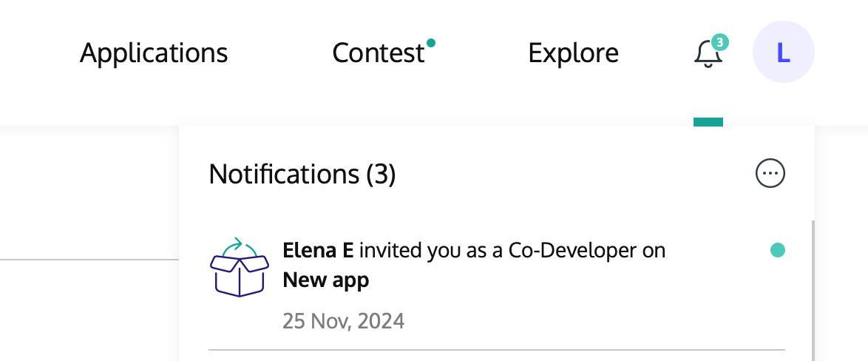Open the notifications more options ellipsis
Viewport: 868px width, 361px height.
coord(770,174)
